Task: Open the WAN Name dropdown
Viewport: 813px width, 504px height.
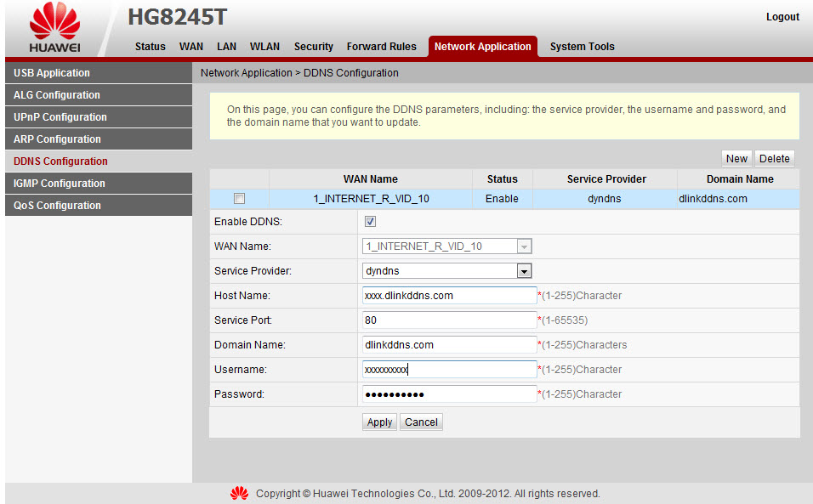Action: tap(447, 246)
